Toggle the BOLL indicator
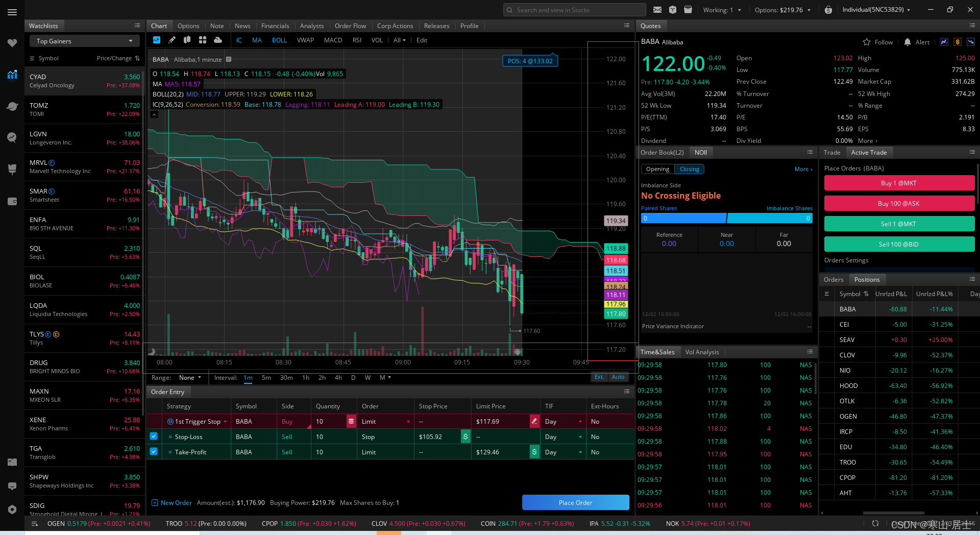The height and width of the screenshot is (535, 980). (279, 40)
